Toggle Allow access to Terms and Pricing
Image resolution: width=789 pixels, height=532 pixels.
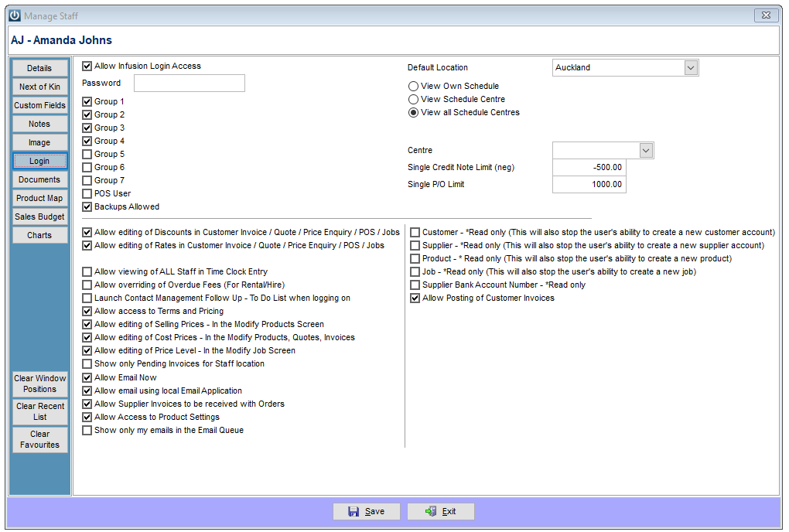point(87,312)
